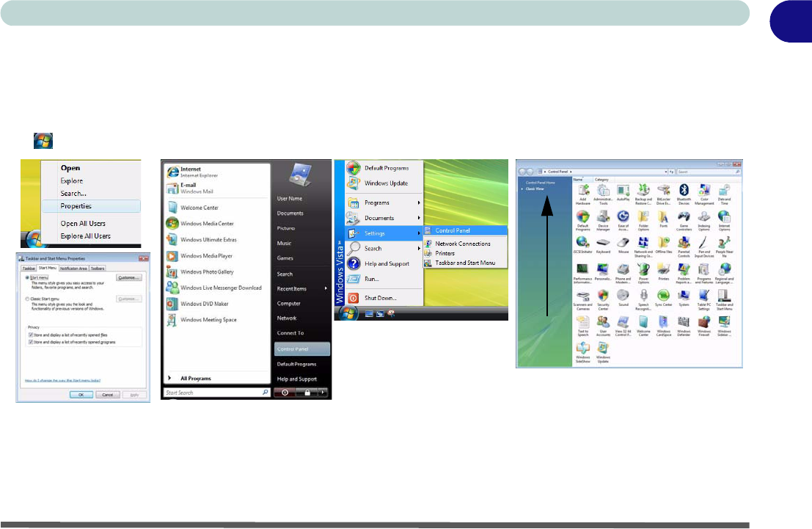812x529 pixels.
Task: Open Windows Defender icon
Action: 684,326
